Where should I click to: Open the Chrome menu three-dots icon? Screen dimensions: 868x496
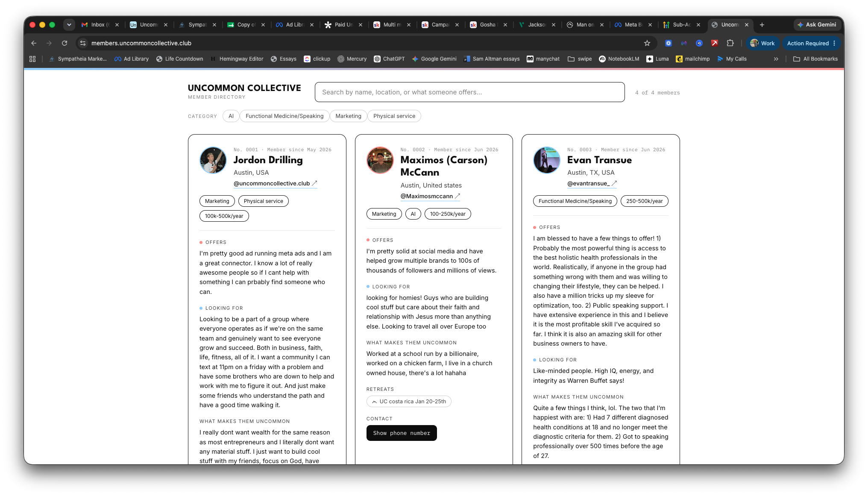[x=834, y=43]
